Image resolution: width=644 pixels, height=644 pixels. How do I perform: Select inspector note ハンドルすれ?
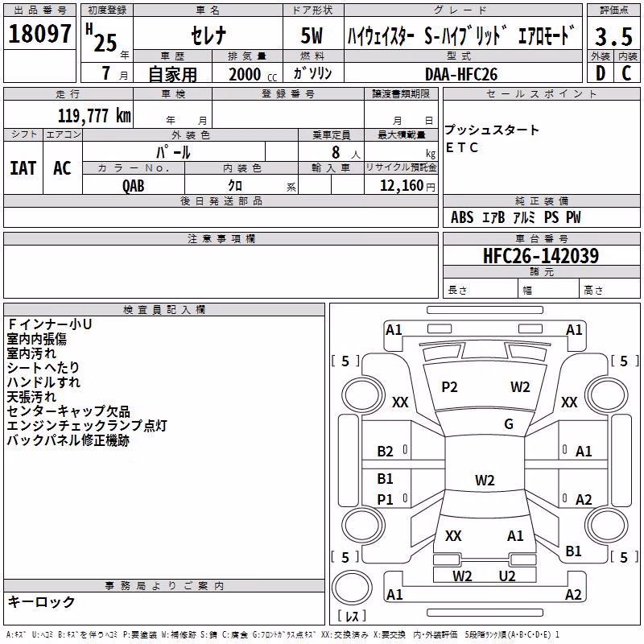[x=43, y=382]
